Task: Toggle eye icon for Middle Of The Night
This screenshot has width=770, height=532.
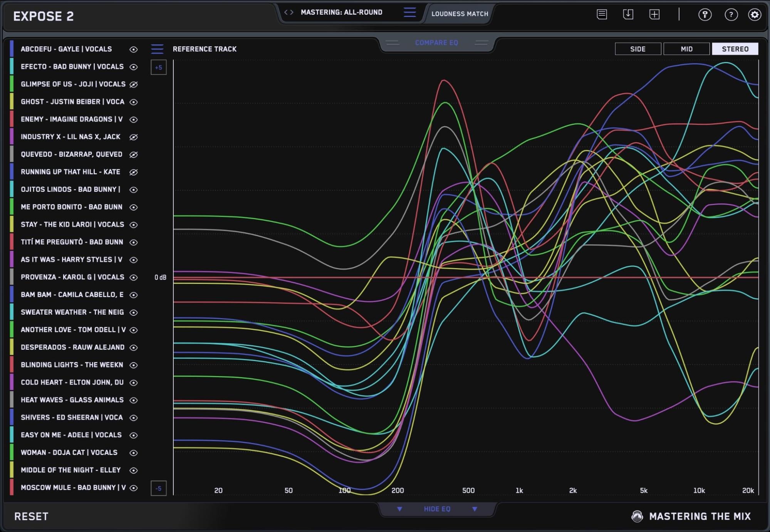Action: (134, 470)
